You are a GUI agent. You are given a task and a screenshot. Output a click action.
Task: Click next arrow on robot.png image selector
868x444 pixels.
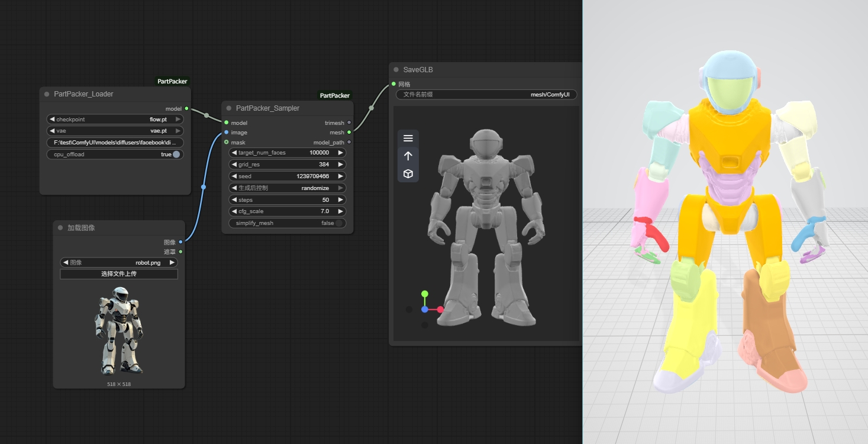[x=172, y=263]
